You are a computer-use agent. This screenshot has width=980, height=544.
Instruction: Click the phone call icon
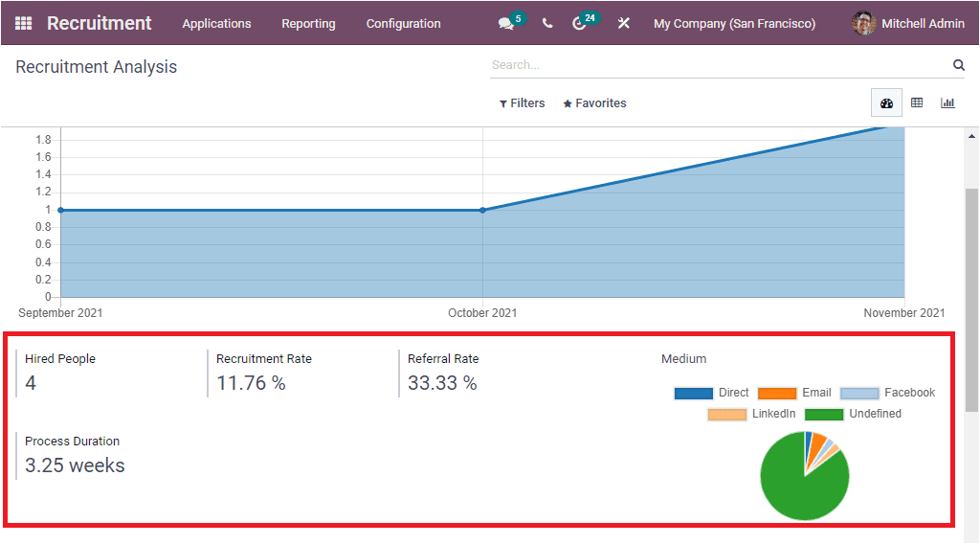pos(547,24)
